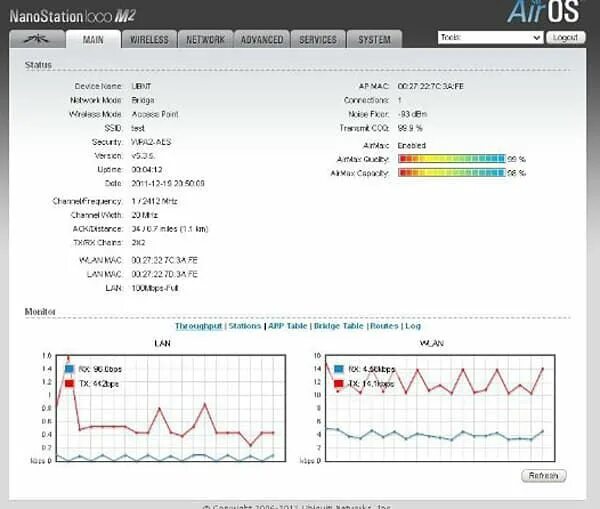The width and height of the screenshot is (600, 509).
Task: Select the Date value 2011-12-19
Action: (152, 183)
